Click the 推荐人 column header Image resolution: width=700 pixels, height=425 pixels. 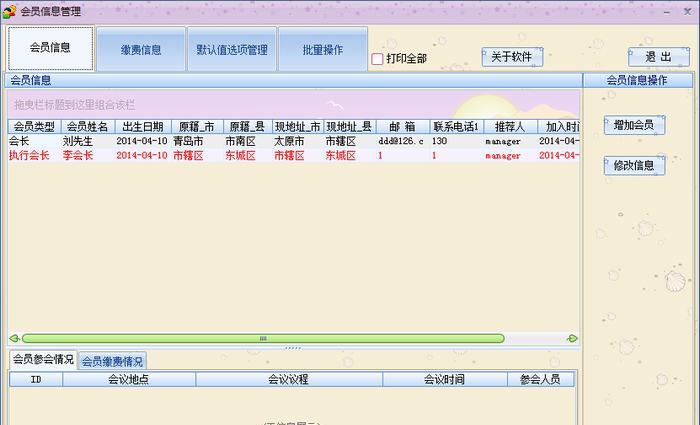510,127
